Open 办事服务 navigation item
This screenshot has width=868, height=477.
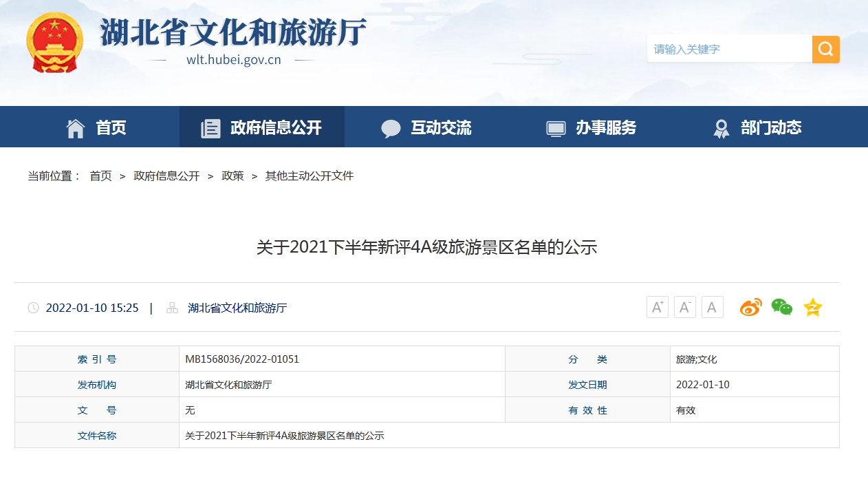point(592,127)
